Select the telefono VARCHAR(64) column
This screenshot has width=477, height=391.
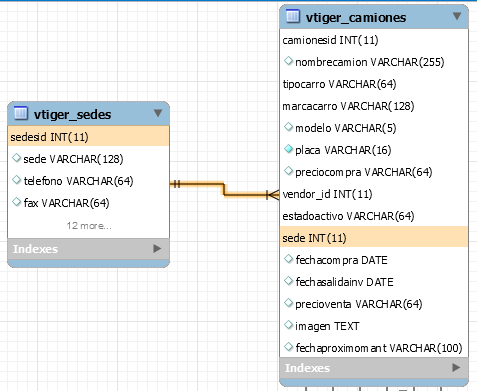[x=88, y=181]
